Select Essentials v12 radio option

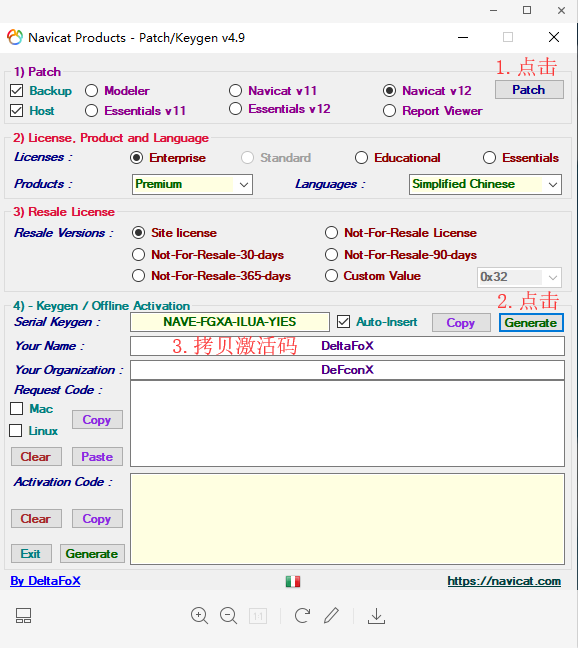pos(235,109)
